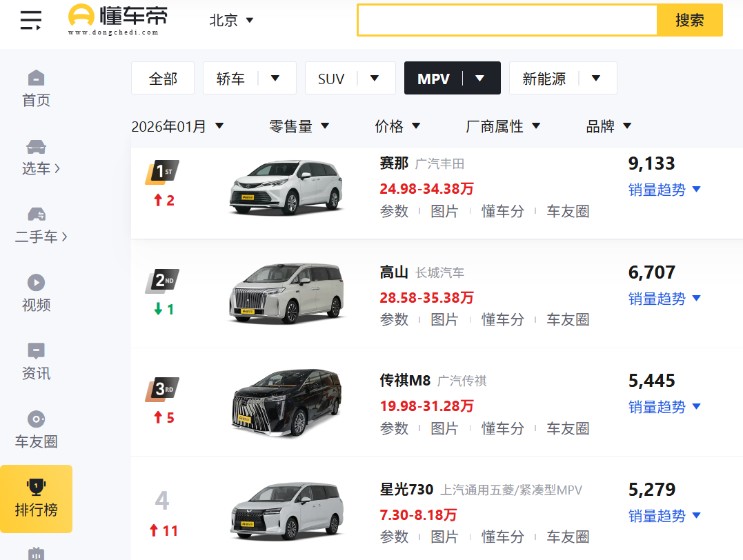Open the 品牌 brand filter dropdown
Screen dimensions: 743x560
608,126
